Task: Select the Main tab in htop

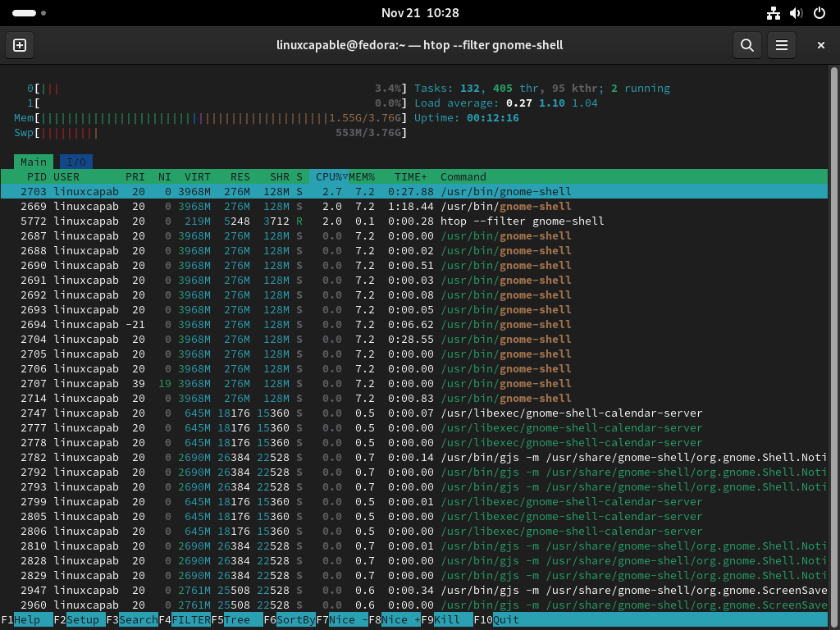Action: (33, 162)
